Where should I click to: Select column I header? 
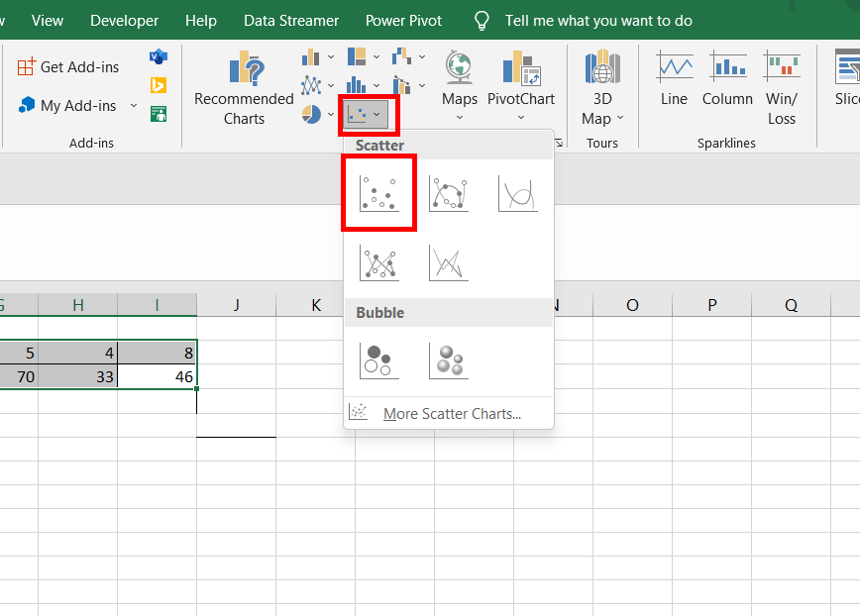point(157,305)
